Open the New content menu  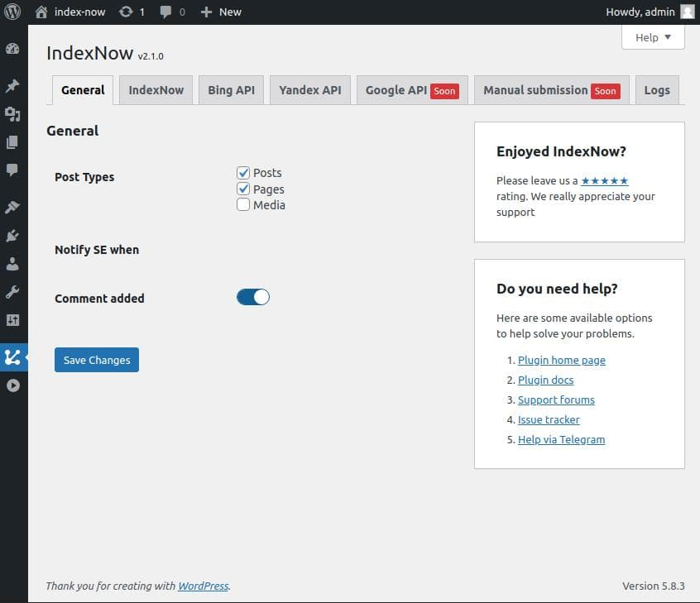click(x=221, y=12)
